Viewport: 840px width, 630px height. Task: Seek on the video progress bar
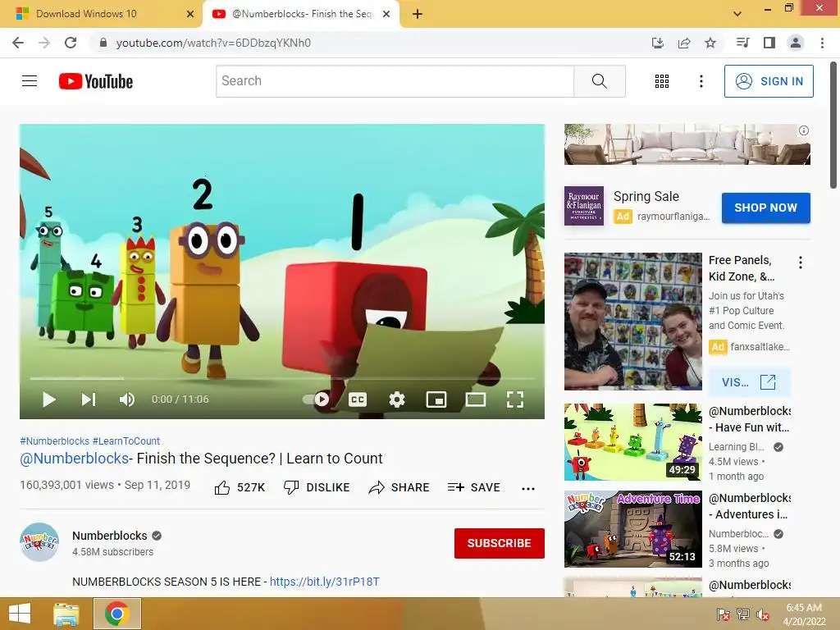click(282, 378)
